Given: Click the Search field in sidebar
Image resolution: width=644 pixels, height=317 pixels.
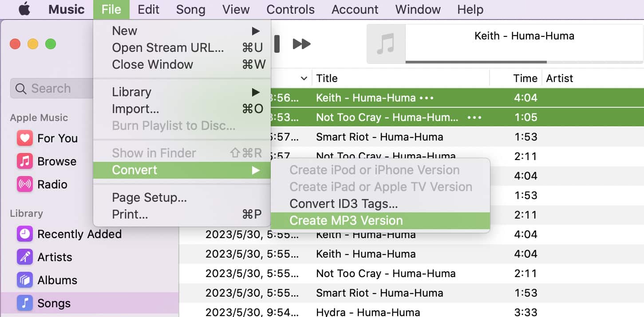Looking at the screenshot, I should tap(51, 89).
